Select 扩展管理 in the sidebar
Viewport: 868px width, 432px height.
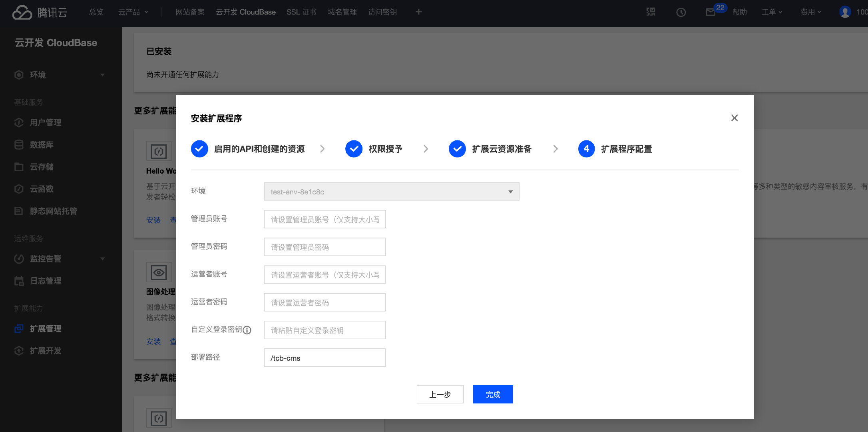(x=46, y=329)
